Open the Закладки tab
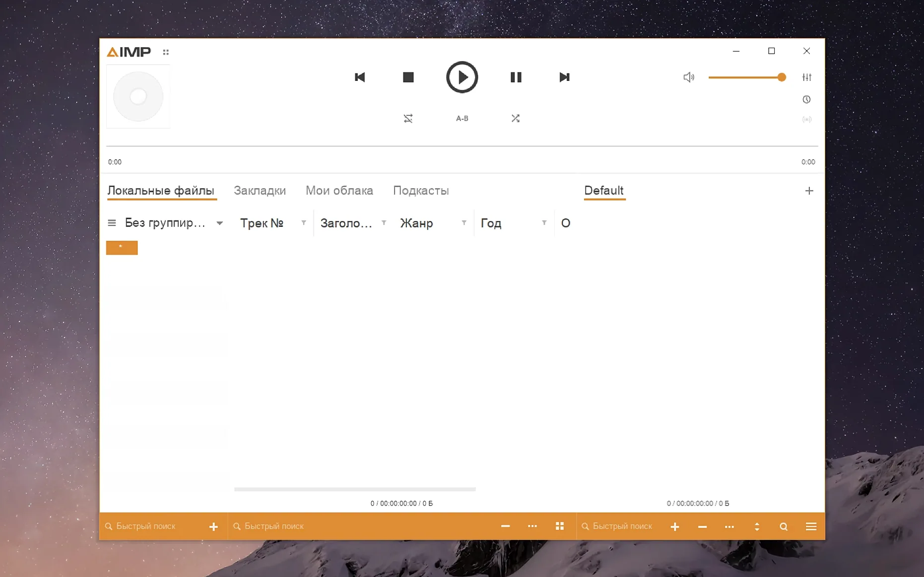Viewport: 924px width, 577px height. (260, 191)
